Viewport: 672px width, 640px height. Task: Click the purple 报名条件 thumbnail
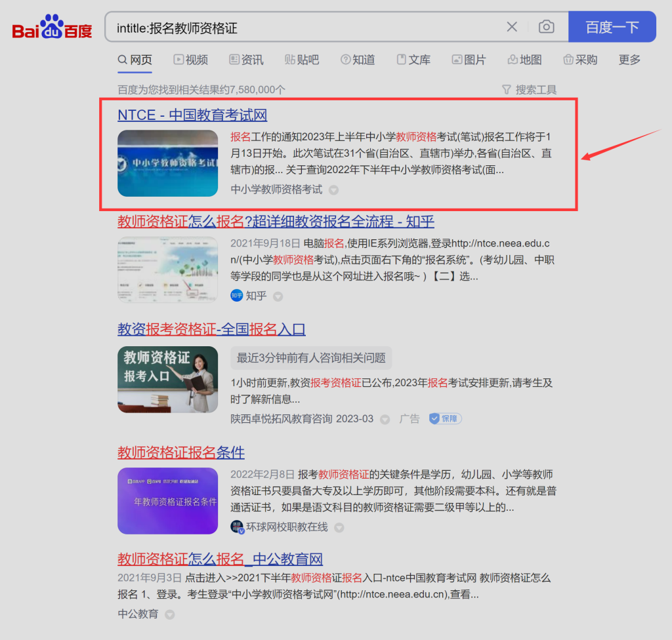[167, 501]
